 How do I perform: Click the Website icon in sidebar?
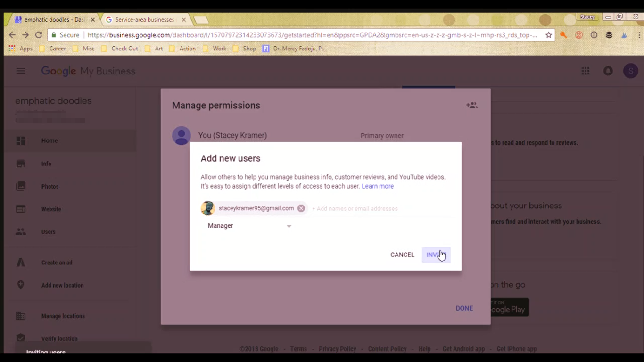tap(21, 209)
